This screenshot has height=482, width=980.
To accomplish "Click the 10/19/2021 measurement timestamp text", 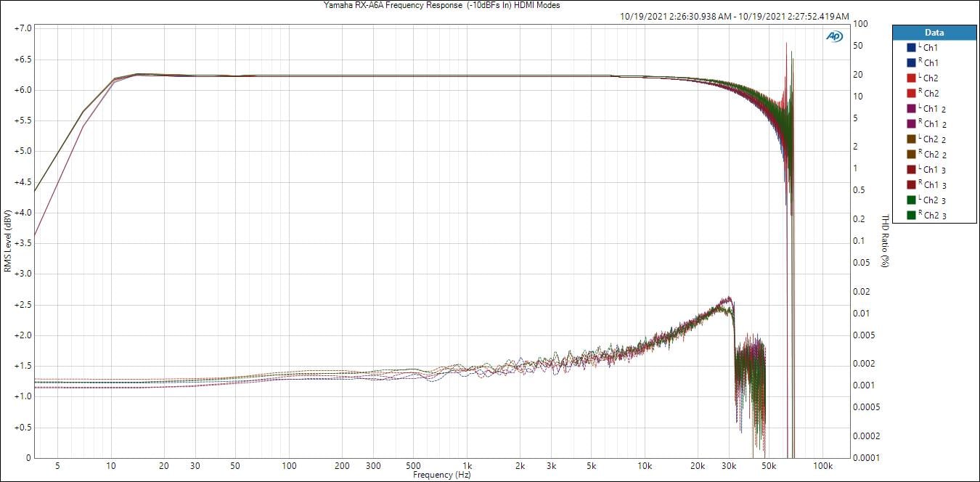I will pos(735,17).
